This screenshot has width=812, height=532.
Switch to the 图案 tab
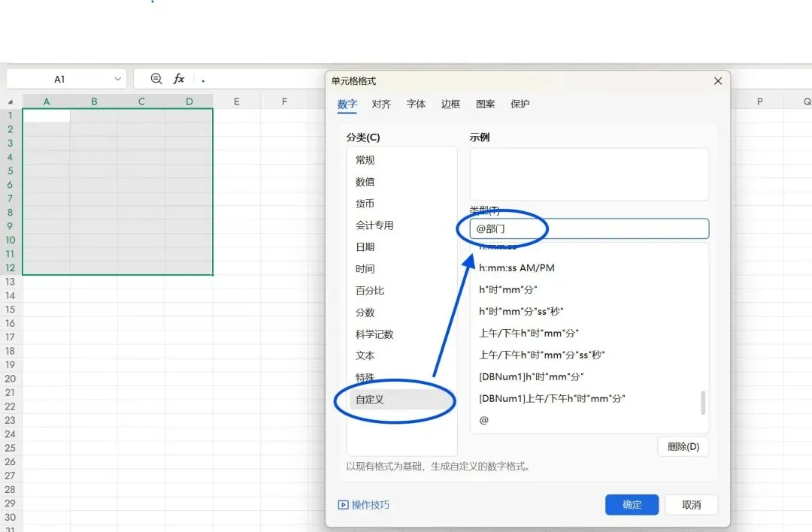click(x=485, y=104)
